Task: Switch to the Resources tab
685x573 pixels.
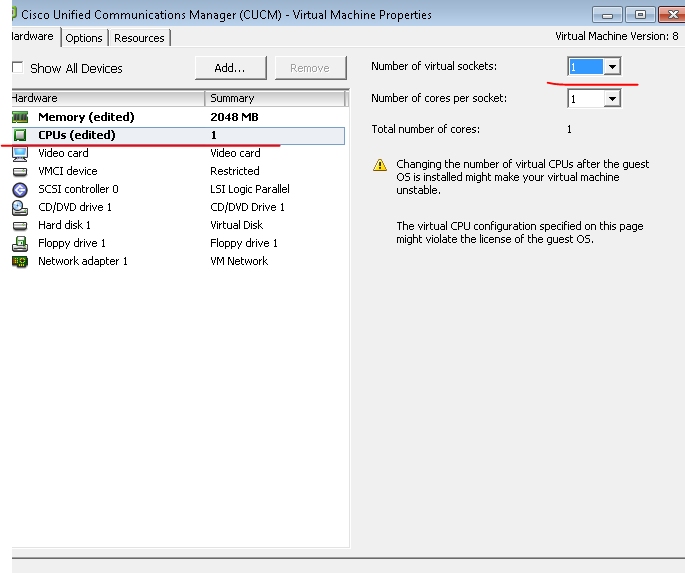Action: point(139,38)
